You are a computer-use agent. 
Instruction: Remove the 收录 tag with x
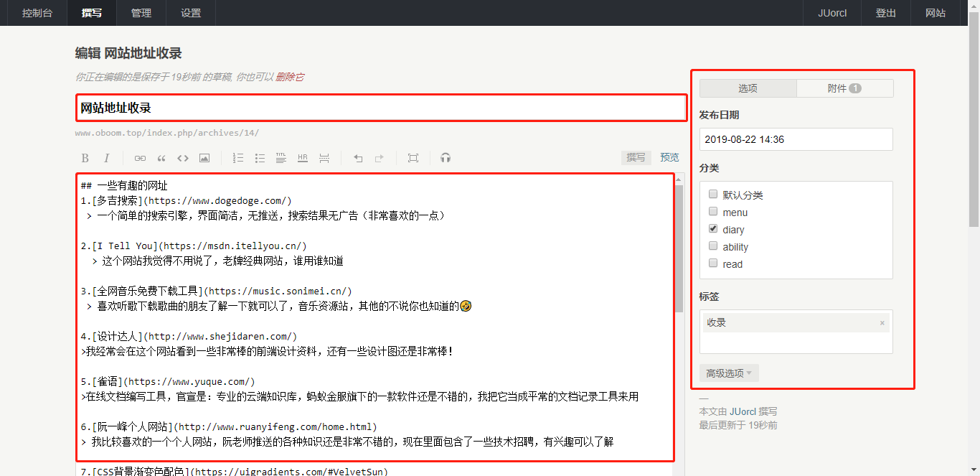[x=882, y=323]
